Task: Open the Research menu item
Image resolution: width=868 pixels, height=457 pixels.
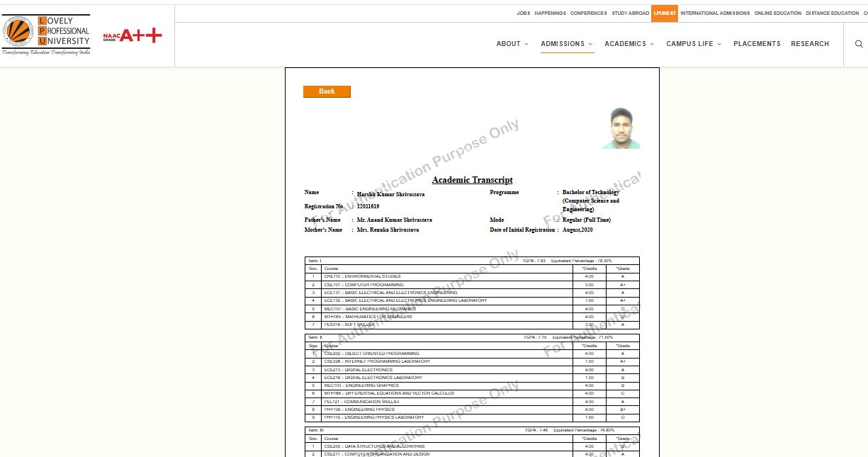Action: pos(810,44)
